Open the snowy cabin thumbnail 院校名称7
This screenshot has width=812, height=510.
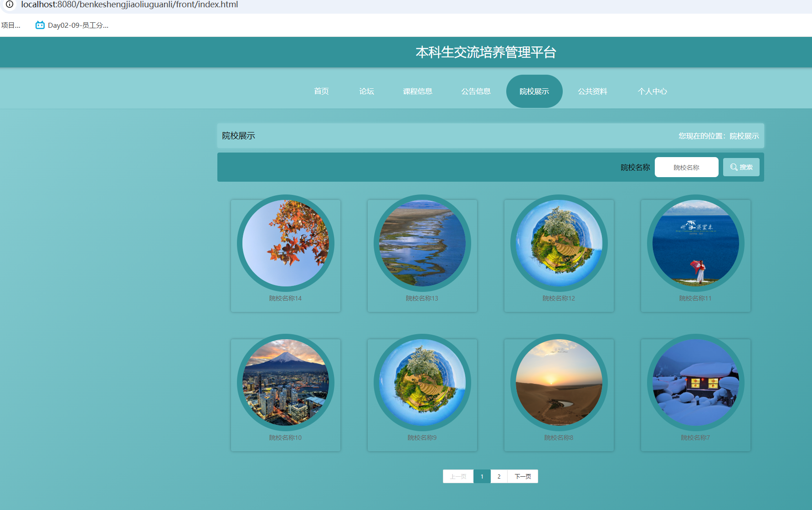point(696,382)
